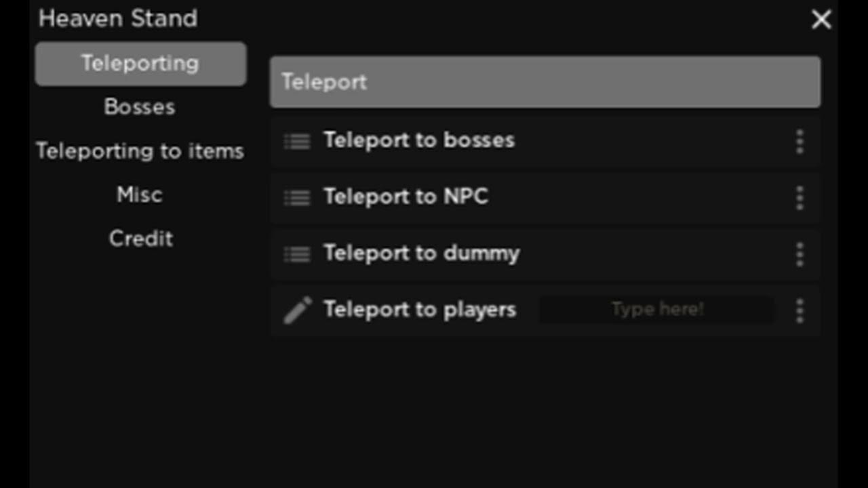Click the list icon beside Teleport to bosses
The height and width of the screenshot is (488, 868).
(297, 141)
